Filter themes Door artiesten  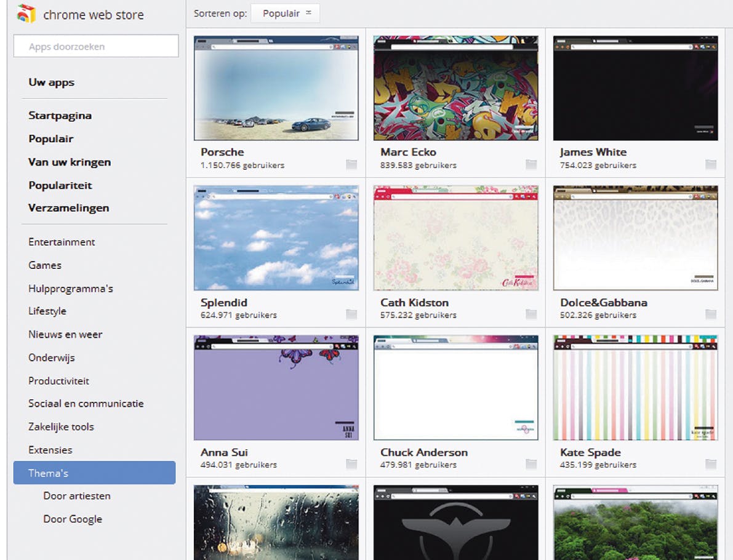click(77, 496)
